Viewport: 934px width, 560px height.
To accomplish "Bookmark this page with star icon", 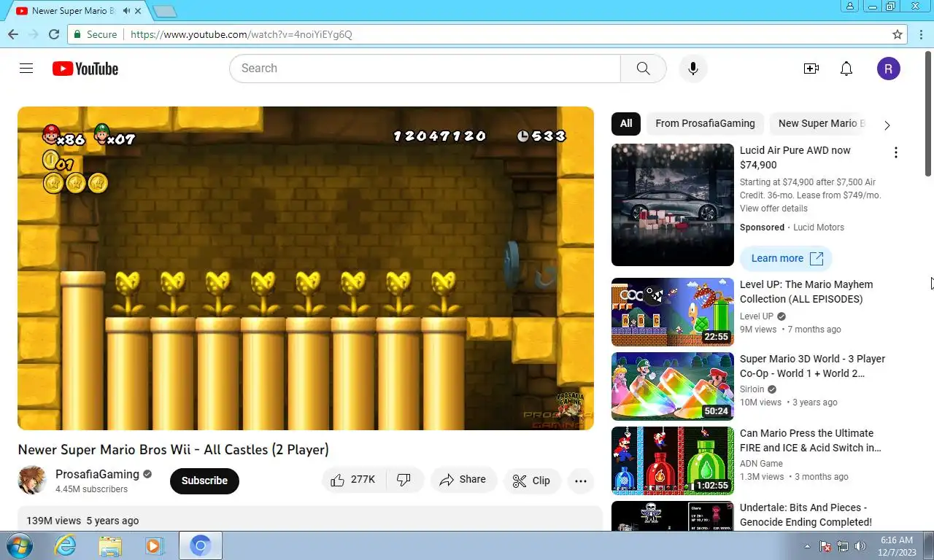I will 898,34.
